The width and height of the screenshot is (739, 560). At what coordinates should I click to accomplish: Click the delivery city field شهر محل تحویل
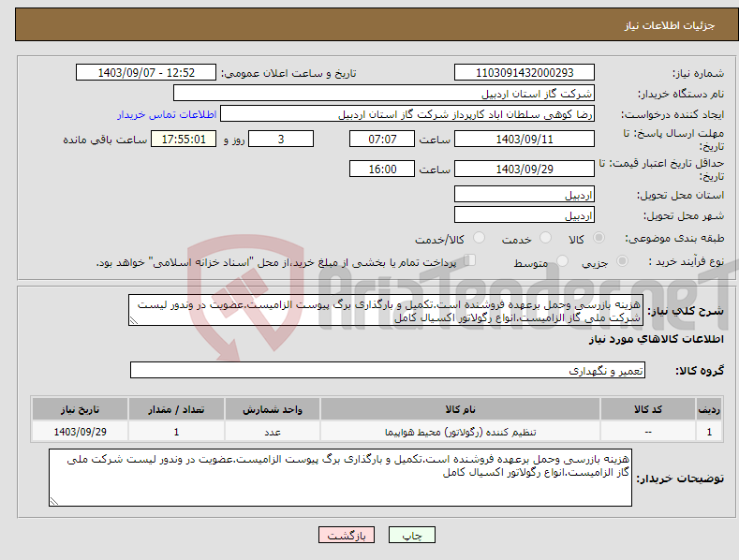525,215
